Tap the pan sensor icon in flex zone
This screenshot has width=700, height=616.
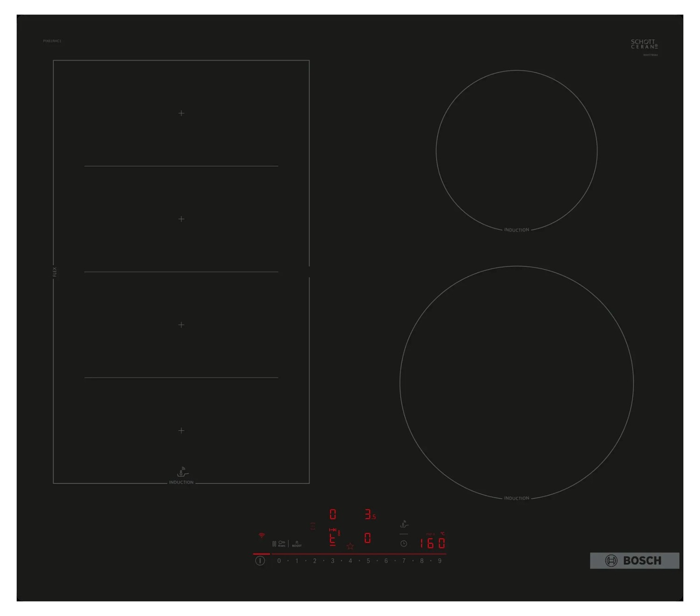[x=182, y=471]
